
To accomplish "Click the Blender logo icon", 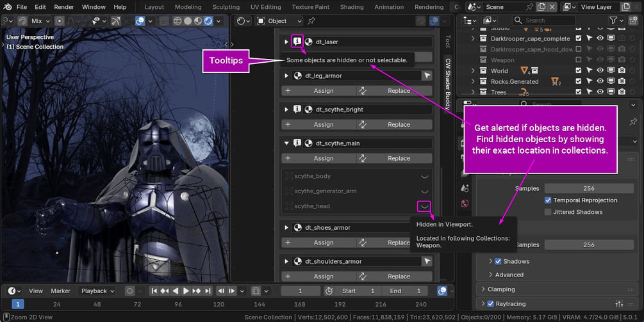I will click(8, 7).
